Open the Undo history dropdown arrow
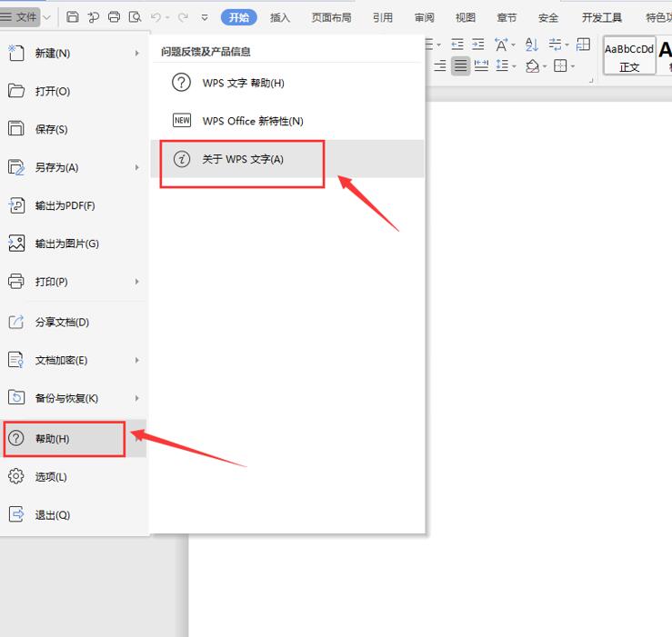672x637 pixels. (167, 17)
